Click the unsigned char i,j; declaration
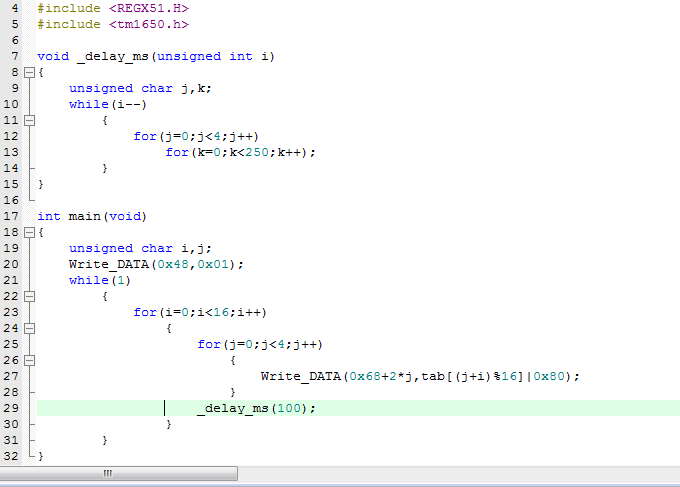Image resolution: width=680 pixels, height=487 pixels. coord(140,248)
